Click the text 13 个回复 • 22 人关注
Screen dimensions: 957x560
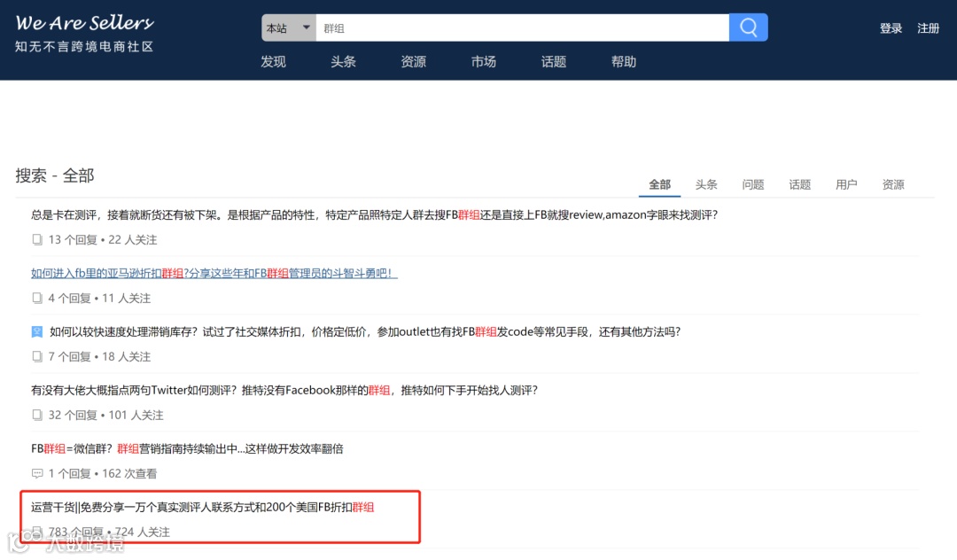pyautogui.click(x=103, y=240)
